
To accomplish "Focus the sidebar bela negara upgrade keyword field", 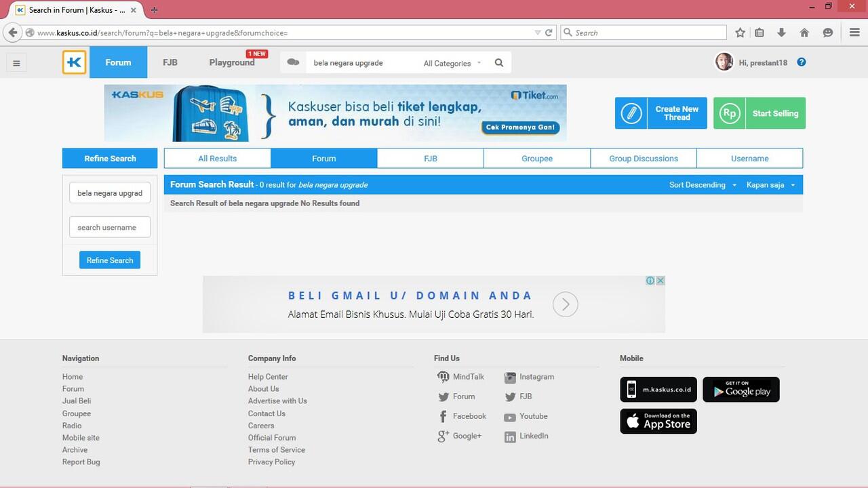I will 110,192.
